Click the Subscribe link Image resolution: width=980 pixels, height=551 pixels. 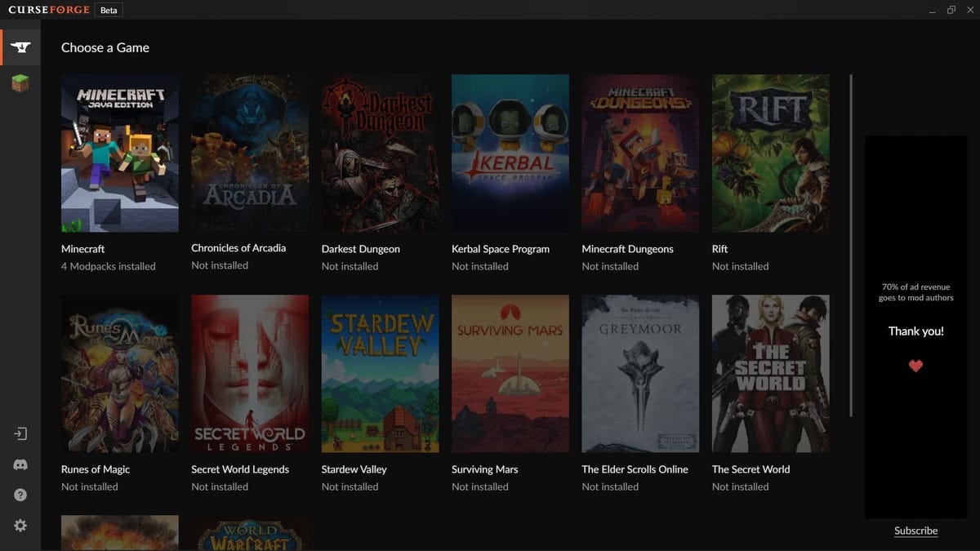pyautogui.click(x=915, y=531)
